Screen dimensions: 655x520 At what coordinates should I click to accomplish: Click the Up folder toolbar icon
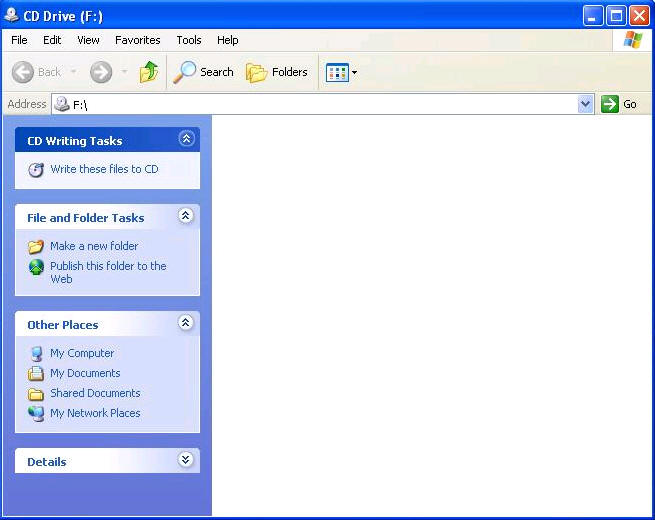point(149,72)
